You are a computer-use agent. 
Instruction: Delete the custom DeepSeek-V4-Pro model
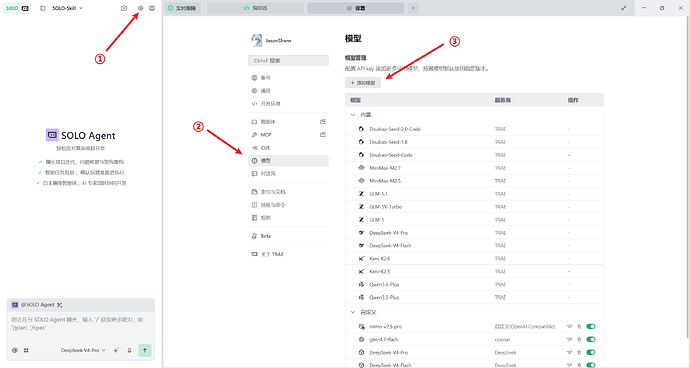pyautogui.click(x=579, y=353)
